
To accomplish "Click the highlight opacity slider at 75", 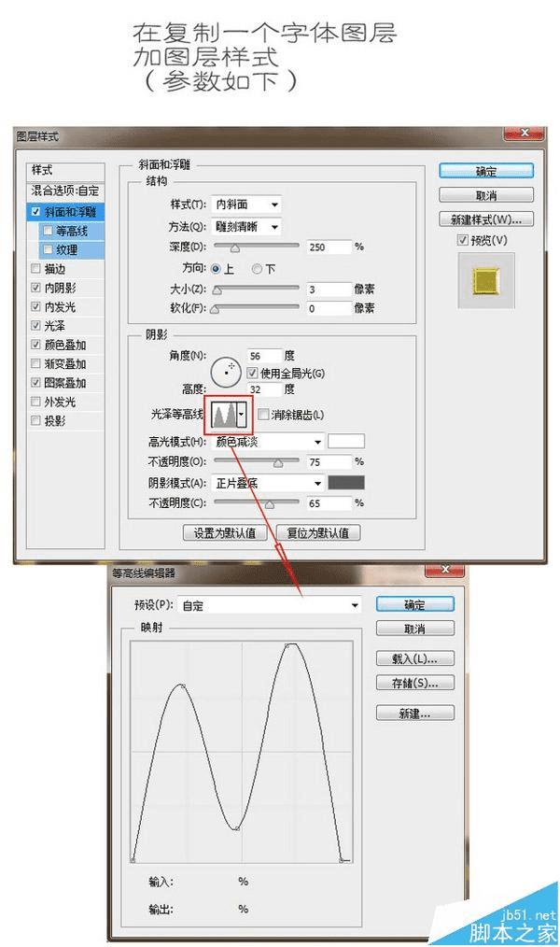I will 277,463.
